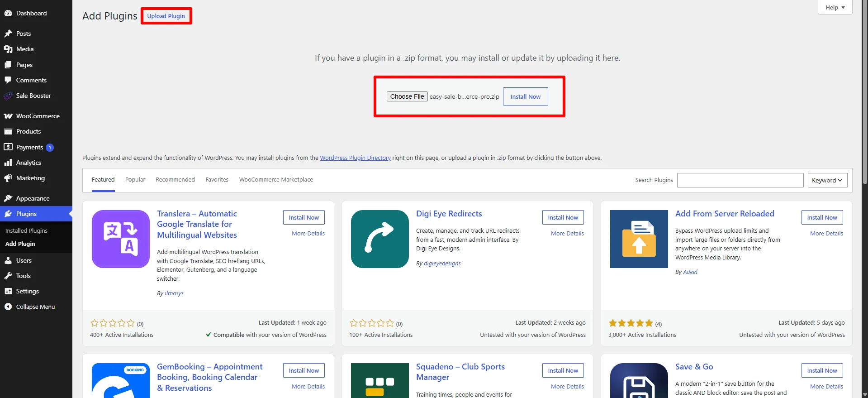Open the Digi Eye Redirects title link
The width and height of the screenshot is (868, 398).
pyautogui.click(x=449, y=214)
